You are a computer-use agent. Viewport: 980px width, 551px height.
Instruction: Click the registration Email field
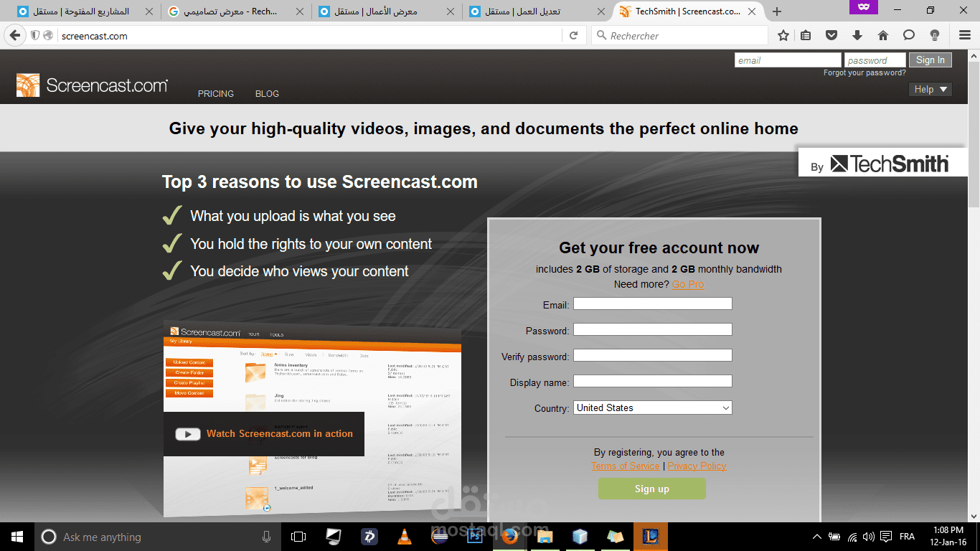click(653, 303)
